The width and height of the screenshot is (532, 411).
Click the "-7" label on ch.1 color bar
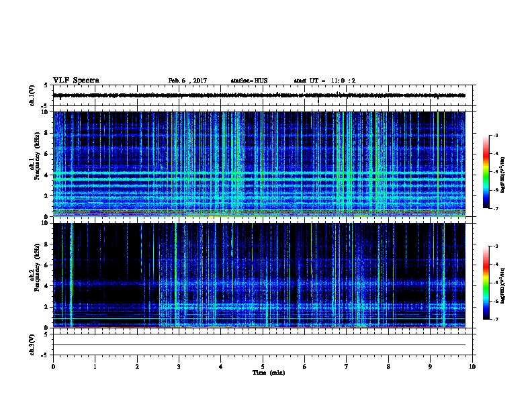coord(496,208)
